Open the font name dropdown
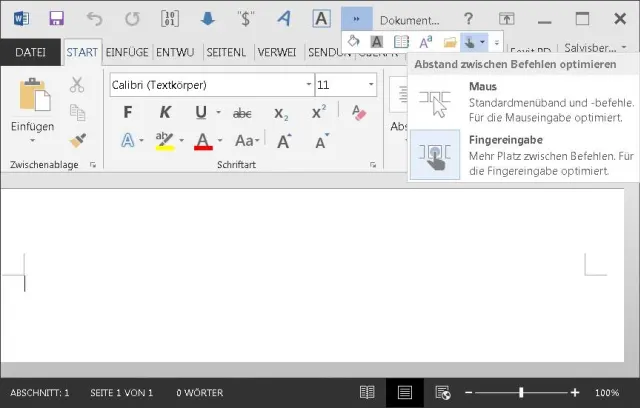Viewport: 640px width, 408px height. tap(309, 85)
